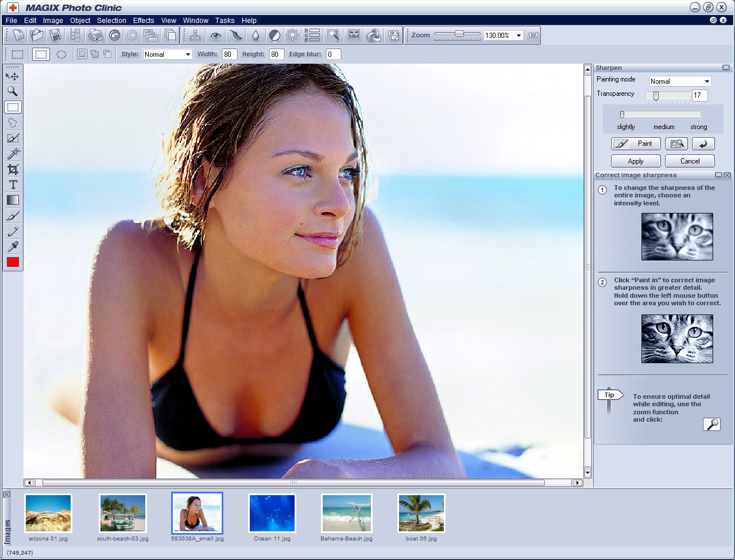Open the Painting mode dropdown
The image size is (735, 560).
pos(680,81)
